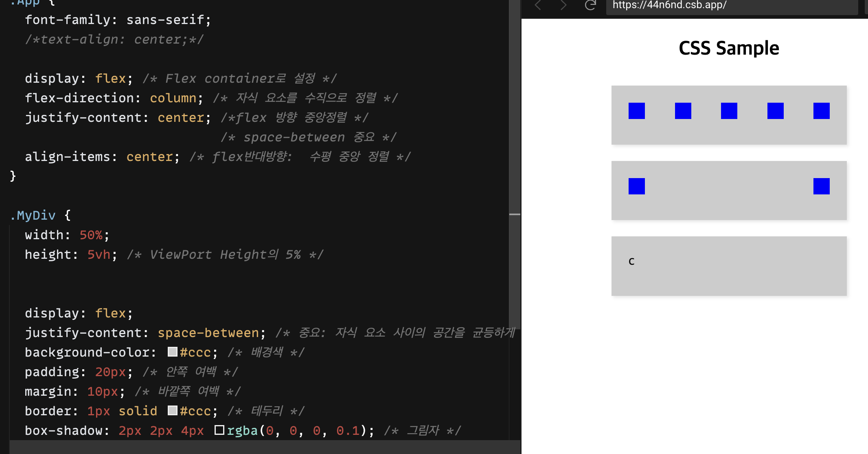
Task: Click the 50% width value
Action: click(91, 235)
